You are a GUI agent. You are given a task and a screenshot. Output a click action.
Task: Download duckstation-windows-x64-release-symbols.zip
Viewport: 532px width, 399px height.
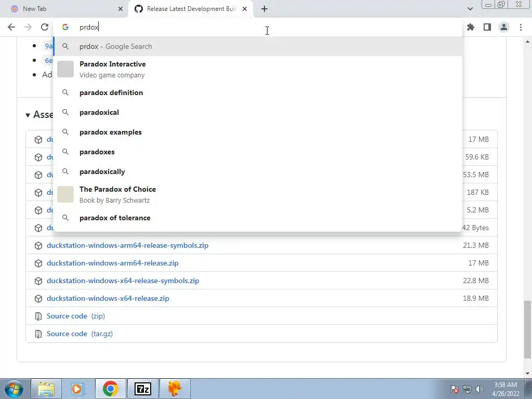[123, 281]
